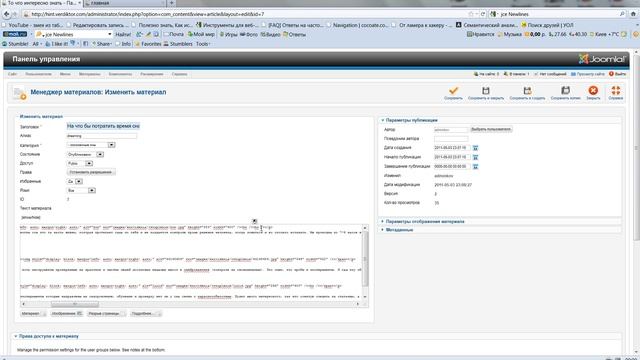Click the magnifier icon in browser search box
640x360 pixels.
click(622, 14)
